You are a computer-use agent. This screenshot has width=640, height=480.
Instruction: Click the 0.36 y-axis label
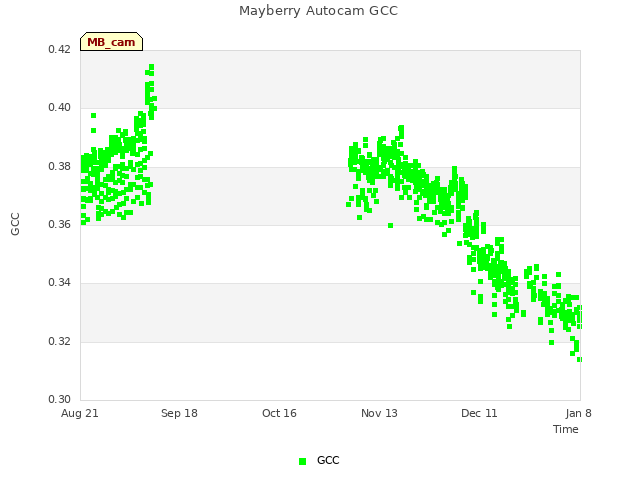coord(59,224)
